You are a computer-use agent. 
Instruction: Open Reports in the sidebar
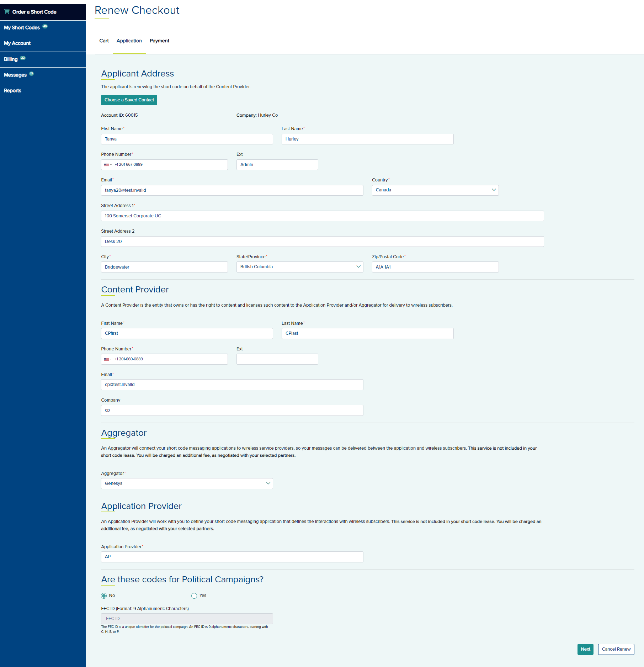tap(13, 91)
